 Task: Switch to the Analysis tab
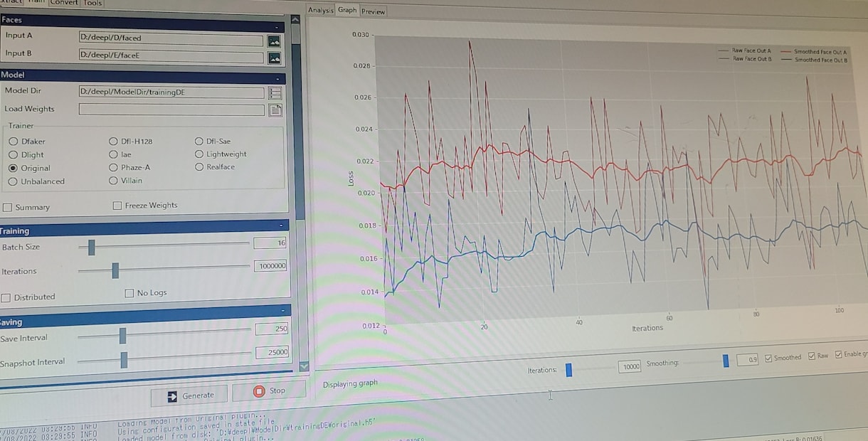(x=320, y=11)
